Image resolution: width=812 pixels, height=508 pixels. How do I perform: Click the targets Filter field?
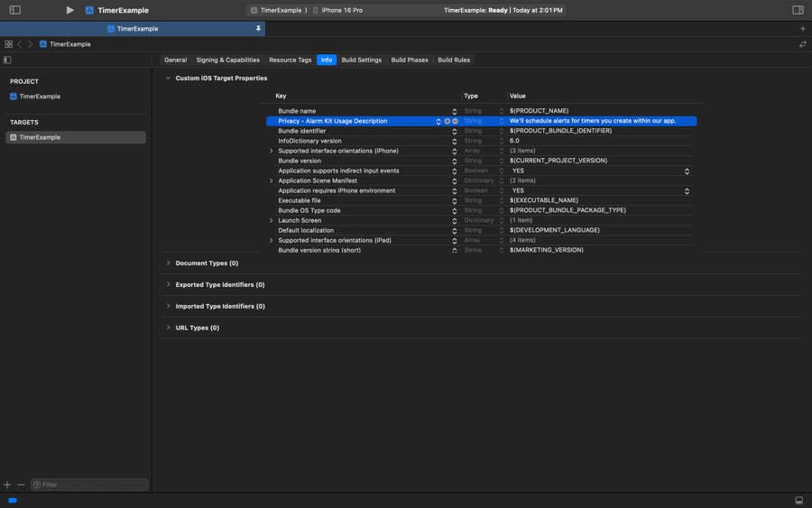(89, 485)
